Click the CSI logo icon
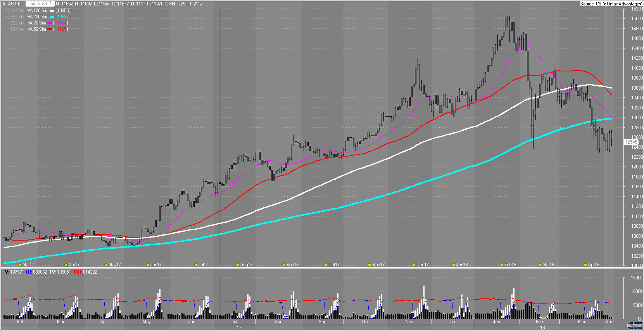This screenshot has width=644, height=331. [635, 325]
